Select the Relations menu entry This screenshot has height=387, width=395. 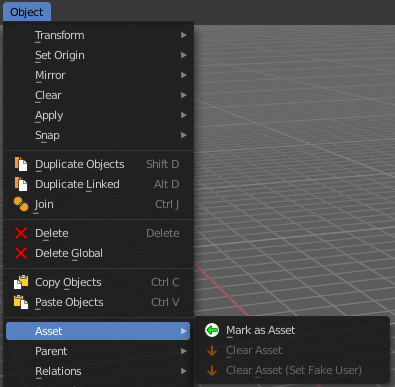tap(98, 371)
